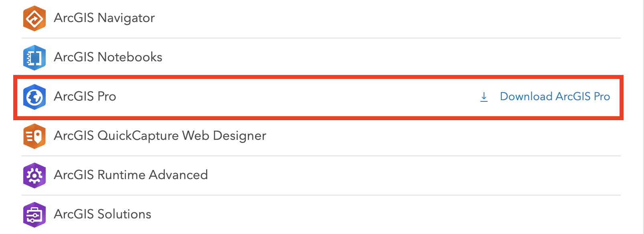Open the ArcGIS Solutions text label

103,214
